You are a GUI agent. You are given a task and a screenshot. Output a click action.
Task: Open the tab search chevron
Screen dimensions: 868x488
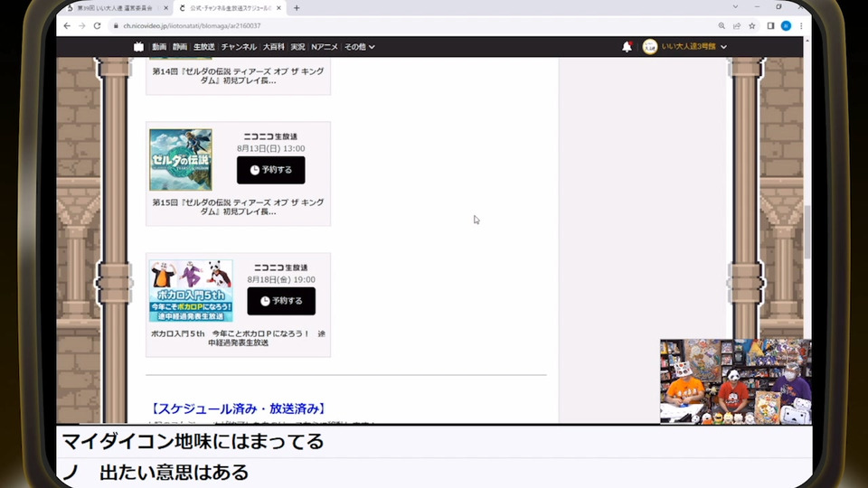click(x=735, y=7)
